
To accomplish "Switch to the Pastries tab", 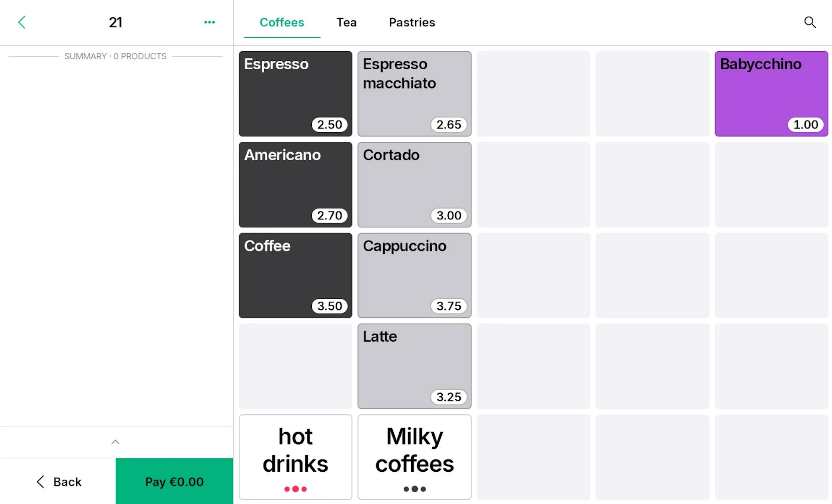I will (x=412, y=22).
